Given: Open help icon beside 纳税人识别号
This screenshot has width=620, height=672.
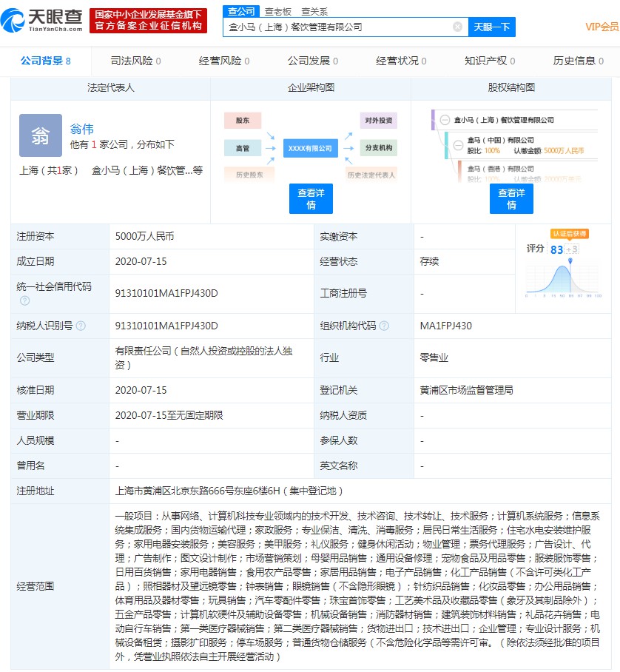Looking at the screenshot, I should click(81, 326).
